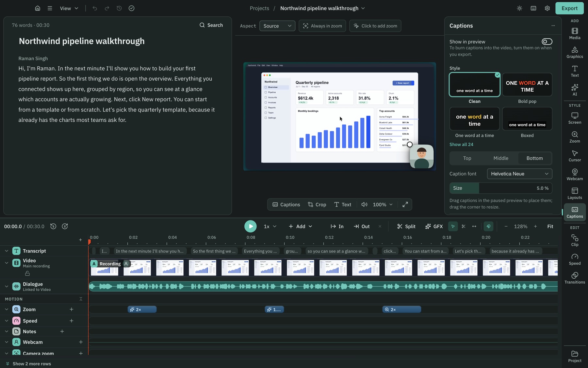Click Show all 24 styles link
588x368 pixels.
(x=461, y=145)
